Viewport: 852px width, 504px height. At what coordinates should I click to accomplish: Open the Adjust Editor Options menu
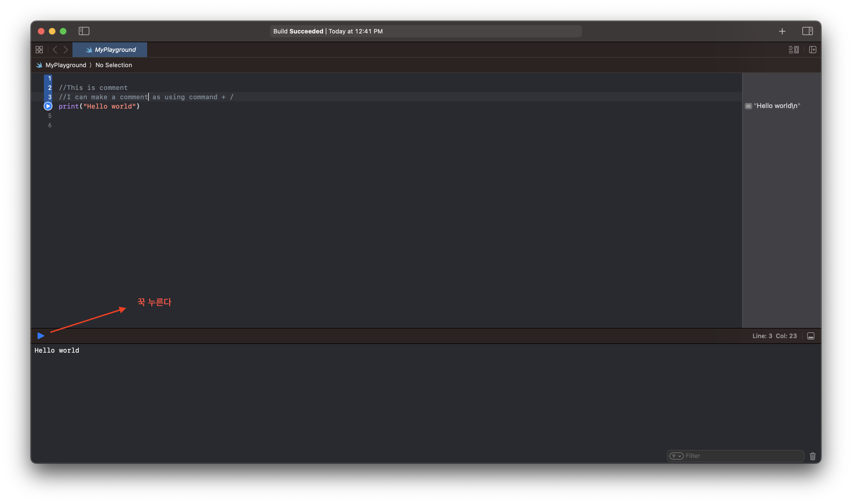[x=793, y=50]
